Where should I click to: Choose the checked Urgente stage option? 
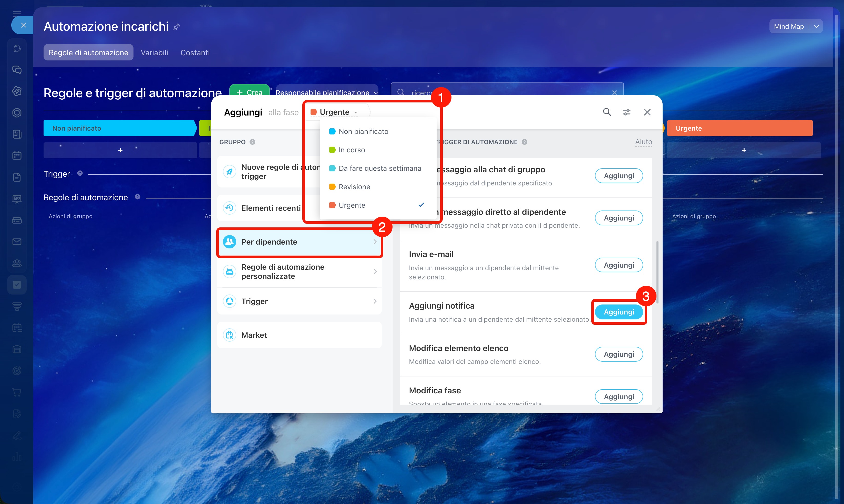point(378,205)
